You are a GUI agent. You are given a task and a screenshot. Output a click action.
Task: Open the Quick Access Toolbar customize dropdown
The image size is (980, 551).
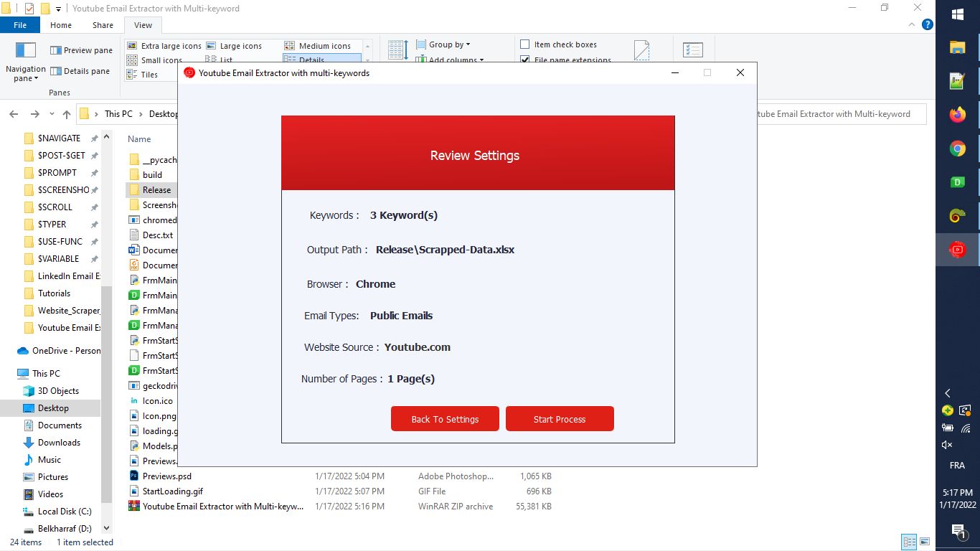point(58,9)
